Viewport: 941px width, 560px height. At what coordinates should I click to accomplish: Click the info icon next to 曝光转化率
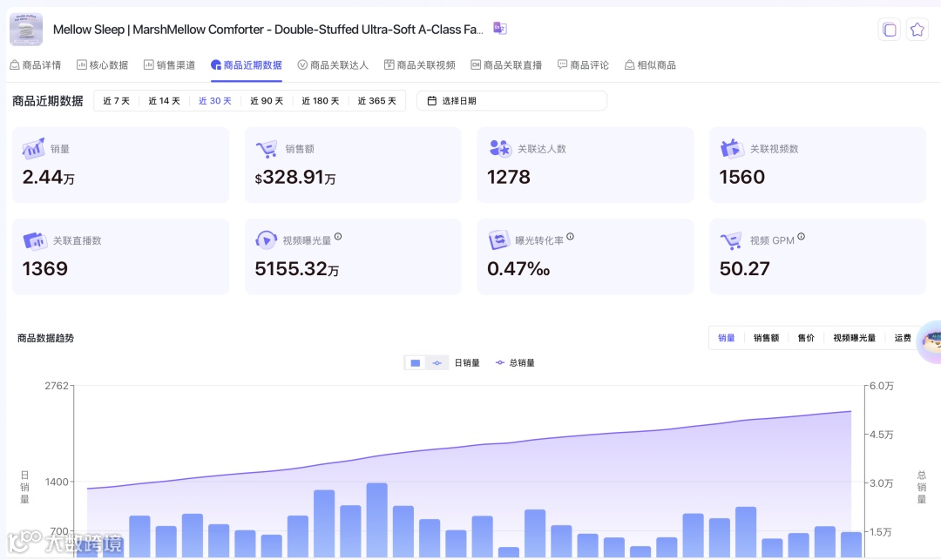point(570,237)
